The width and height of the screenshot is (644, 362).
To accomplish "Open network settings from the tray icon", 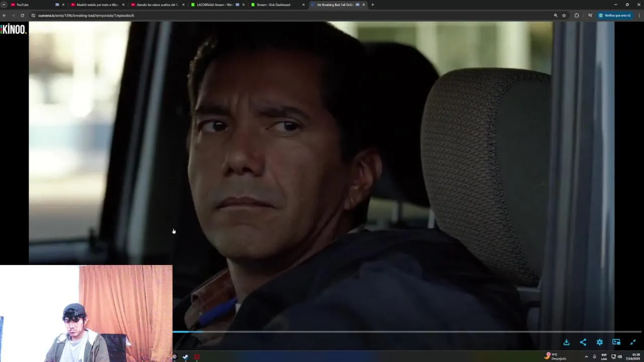I will pos(613,356).
